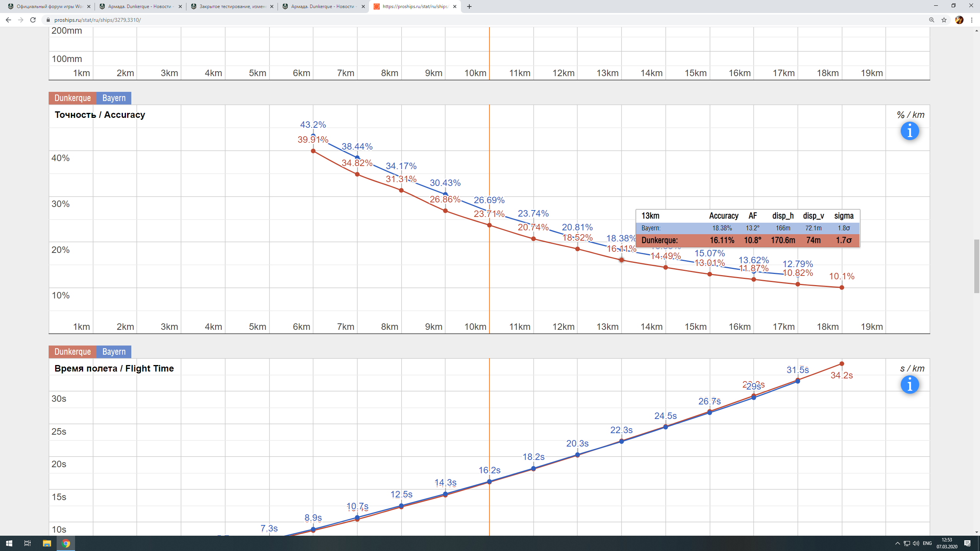This screenshot has width=980, height=551.
Task: Click the '43.2%' Bayern label
Action: (x=313, y=125)
